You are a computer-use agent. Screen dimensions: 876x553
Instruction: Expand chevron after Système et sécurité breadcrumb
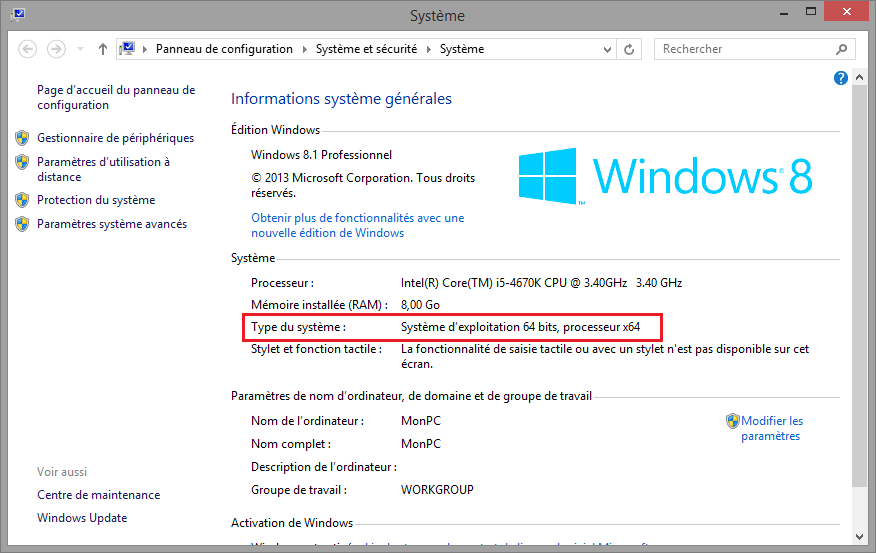pyautogui.click(x=430, y=49)
